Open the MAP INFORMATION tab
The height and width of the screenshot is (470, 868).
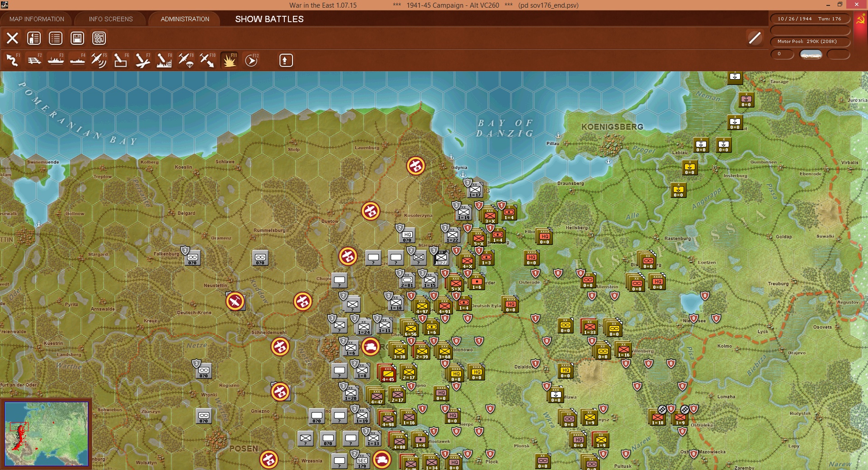point(37,19)
